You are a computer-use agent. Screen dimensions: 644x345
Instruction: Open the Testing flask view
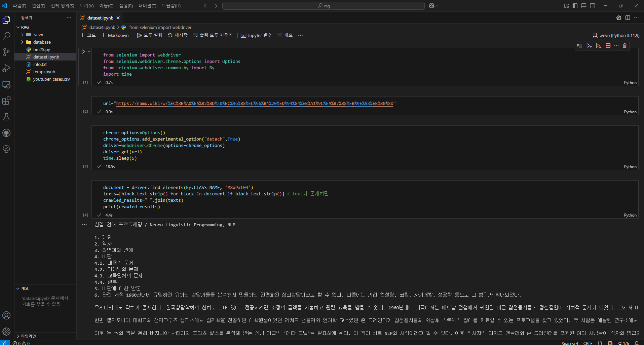(x=6, y=117)
